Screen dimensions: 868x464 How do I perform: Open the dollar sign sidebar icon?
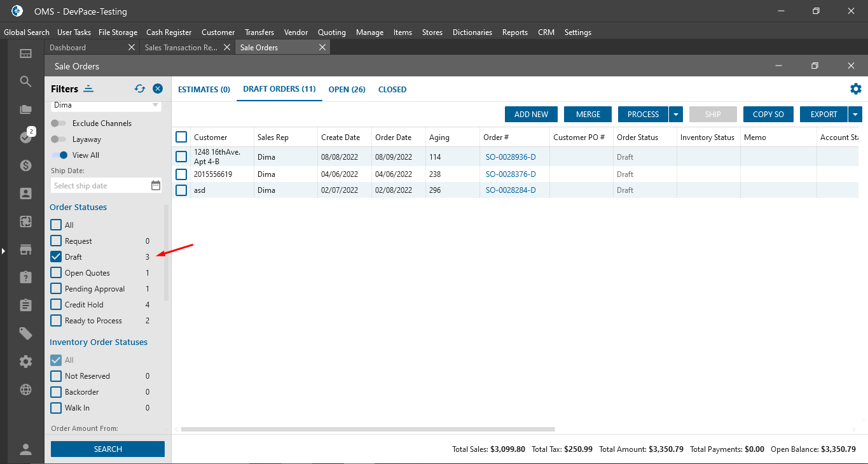[x=25, y=165]
